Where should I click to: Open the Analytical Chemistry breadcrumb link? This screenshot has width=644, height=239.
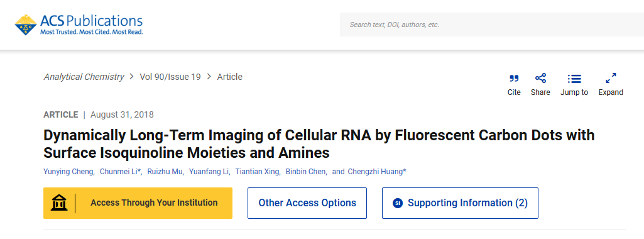tap(84, 77)
